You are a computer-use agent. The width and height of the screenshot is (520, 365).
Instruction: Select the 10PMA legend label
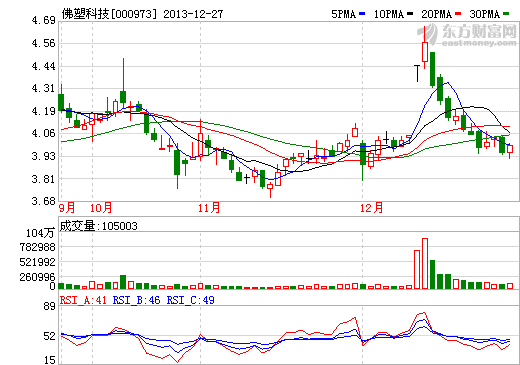[389, 14]
